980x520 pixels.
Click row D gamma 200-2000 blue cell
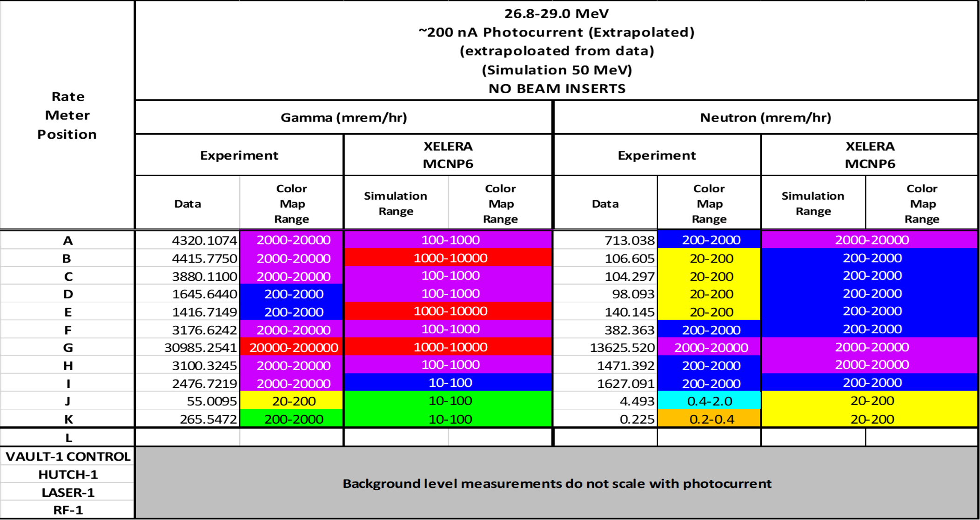pos(292,294)
